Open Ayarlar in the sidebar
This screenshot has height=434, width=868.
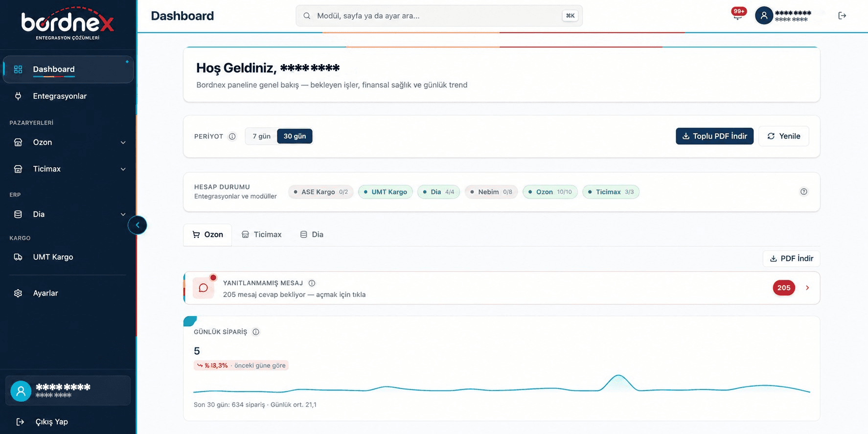[68, 293]
